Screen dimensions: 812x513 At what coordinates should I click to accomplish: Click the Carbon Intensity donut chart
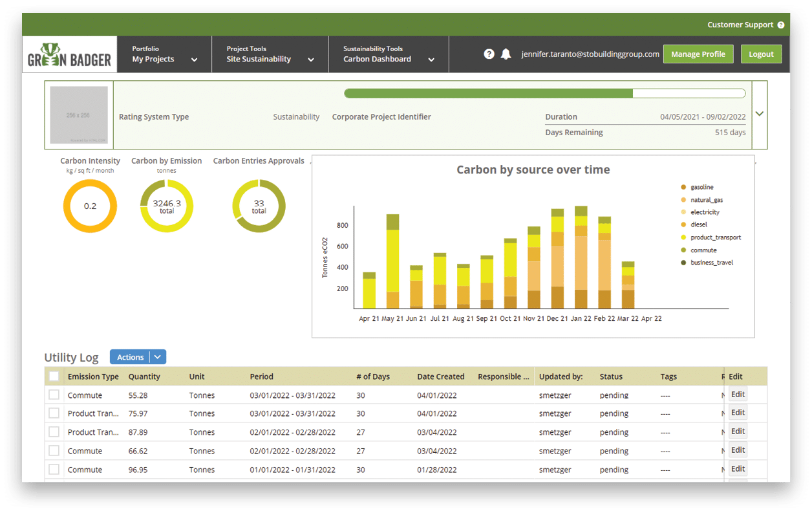pyautogui.click(x=90, y=206)
